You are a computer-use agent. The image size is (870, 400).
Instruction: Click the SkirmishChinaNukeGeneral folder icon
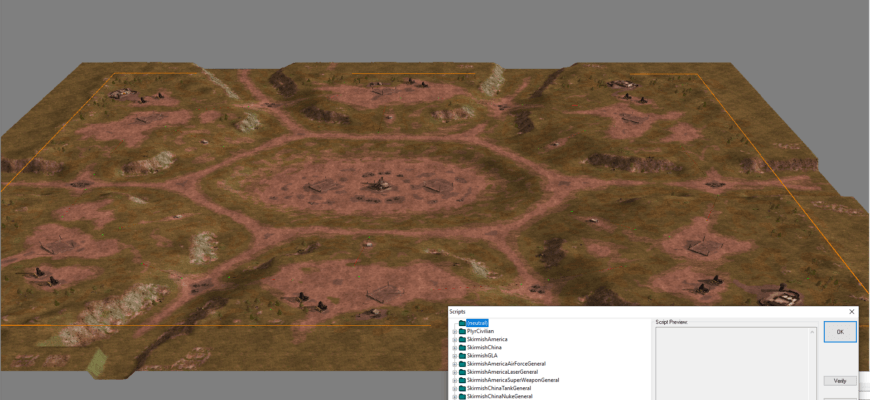tap(462, 396)
